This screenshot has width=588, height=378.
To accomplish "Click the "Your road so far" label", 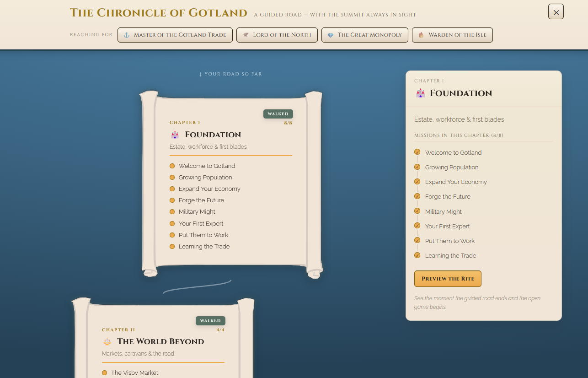I will click(x=230, y=74).
